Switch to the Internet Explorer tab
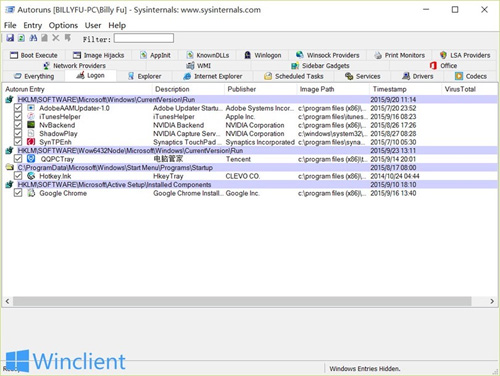 click(213, 76)
